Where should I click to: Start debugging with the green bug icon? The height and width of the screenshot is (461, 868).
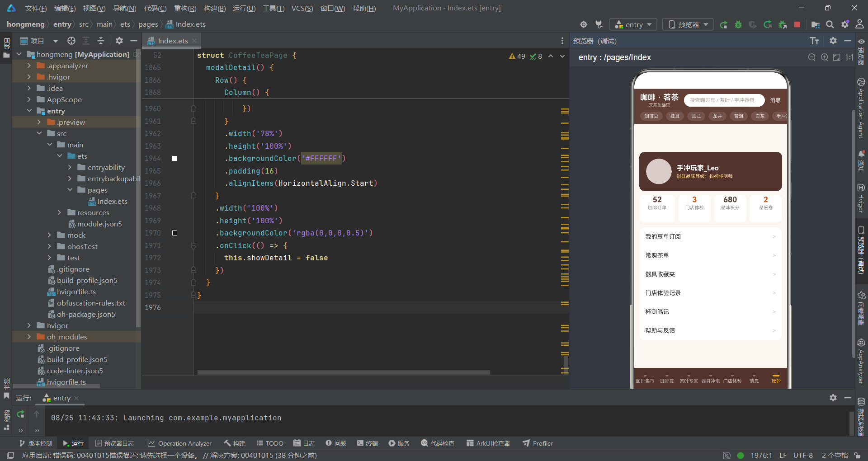click(738, 24)
